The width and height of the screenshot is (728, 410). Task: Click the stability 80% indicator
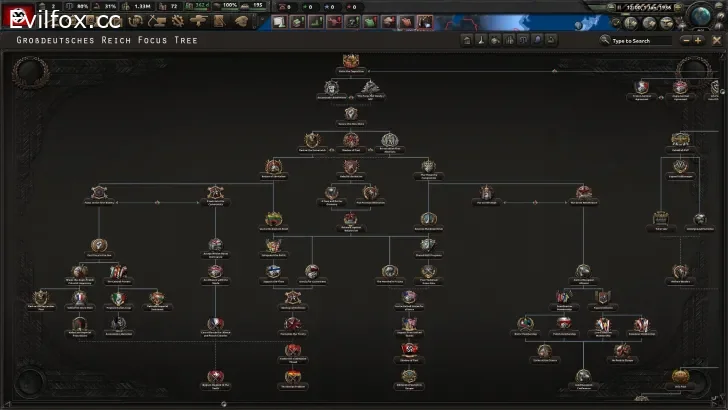81,7
